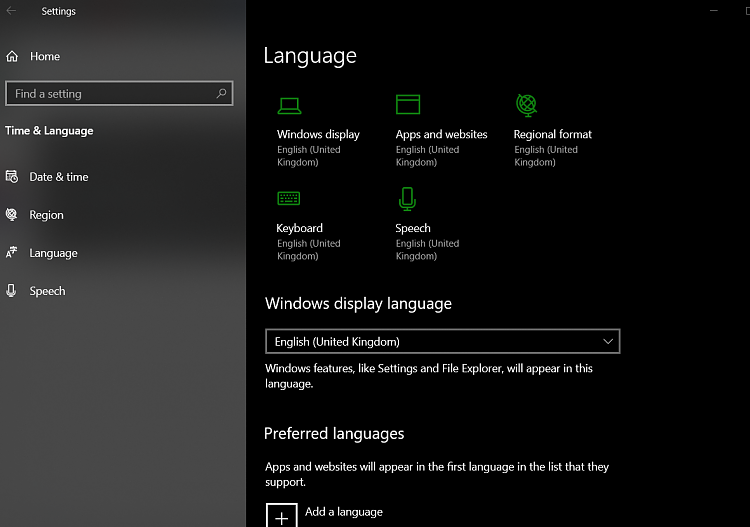Click the Keyboard tile label

tap(299, 228)
